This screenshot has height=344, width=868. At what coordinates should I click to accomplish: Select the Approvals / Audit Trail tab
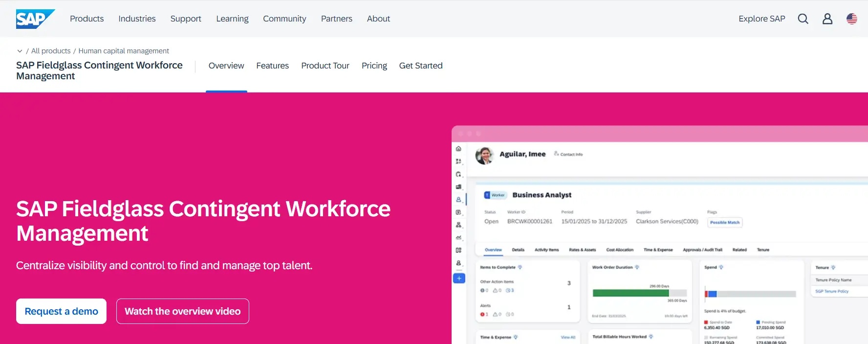pos(702,250)
